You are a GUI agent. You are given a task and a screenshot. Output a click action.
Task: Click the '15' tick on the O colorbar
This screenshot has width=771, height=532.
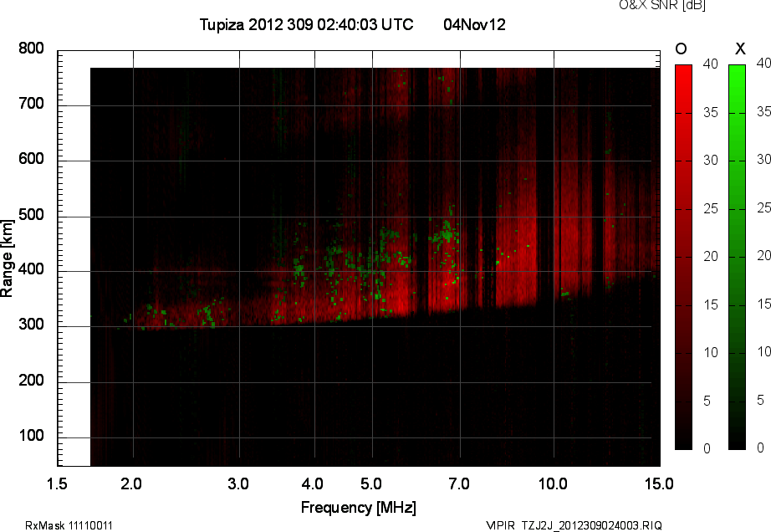[711, 304]
